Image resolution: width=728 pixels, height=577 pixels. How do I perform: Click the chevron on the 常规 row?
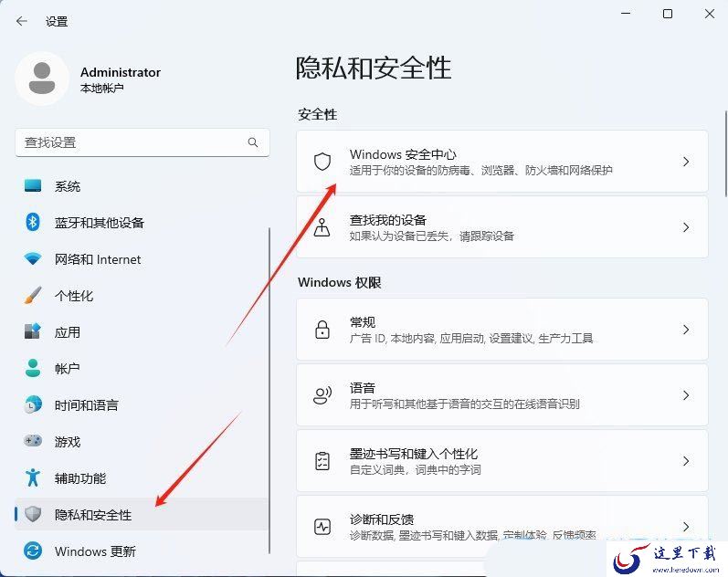pyautogui.click(x=686, y=330)
